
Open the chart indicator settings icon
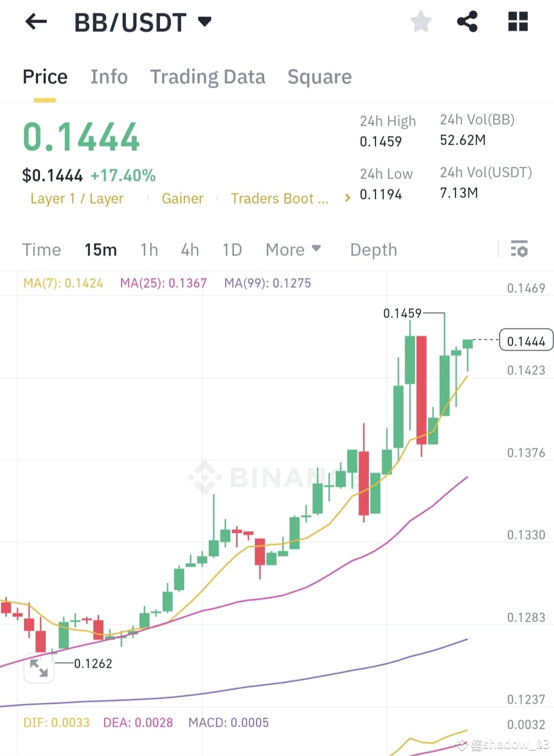click(x=520, y=250)
